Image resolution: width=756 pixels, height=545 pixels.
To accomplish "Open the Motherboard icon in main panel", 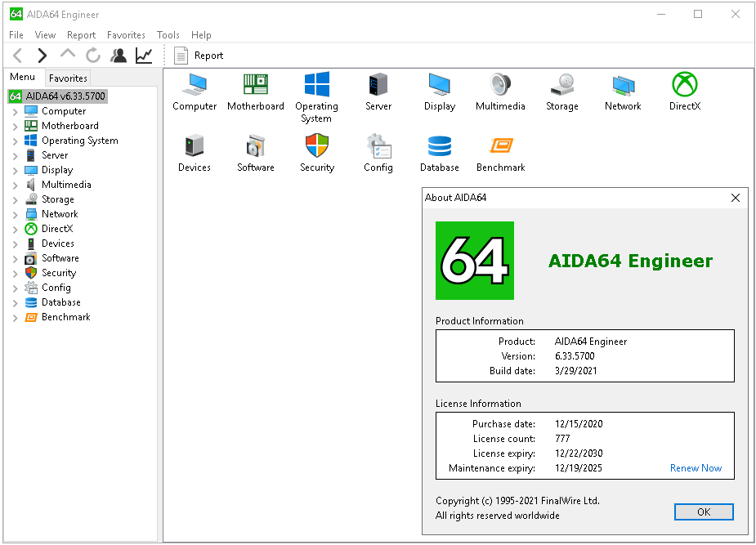I will click(255, 85).
